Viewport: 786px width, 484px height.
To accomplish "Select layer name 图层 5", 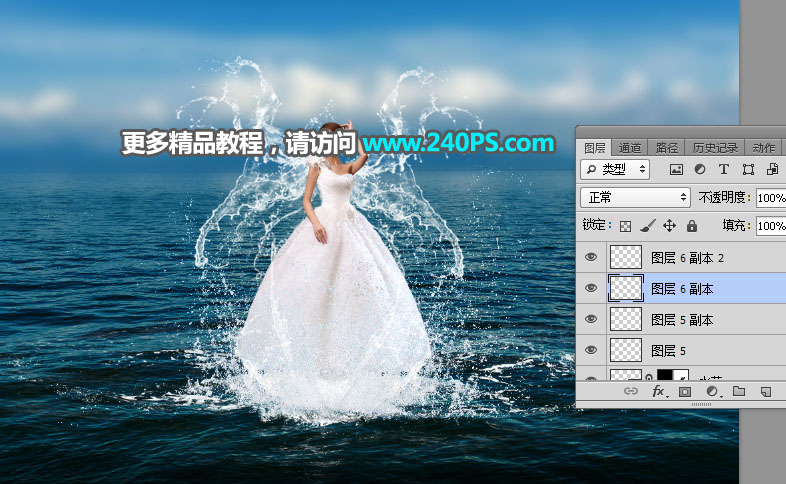I will [x=668, y=351].
